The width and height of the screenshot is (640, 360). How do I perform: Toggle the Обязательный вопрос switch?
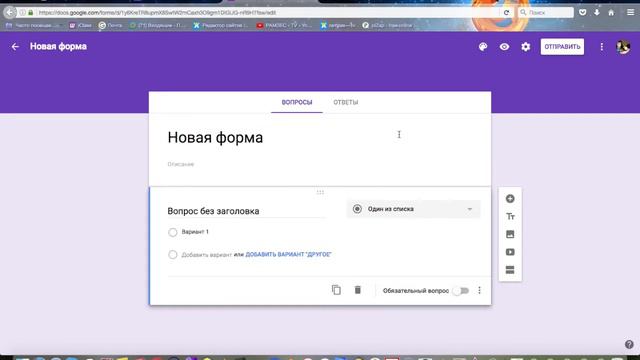(x=461, y=291)
